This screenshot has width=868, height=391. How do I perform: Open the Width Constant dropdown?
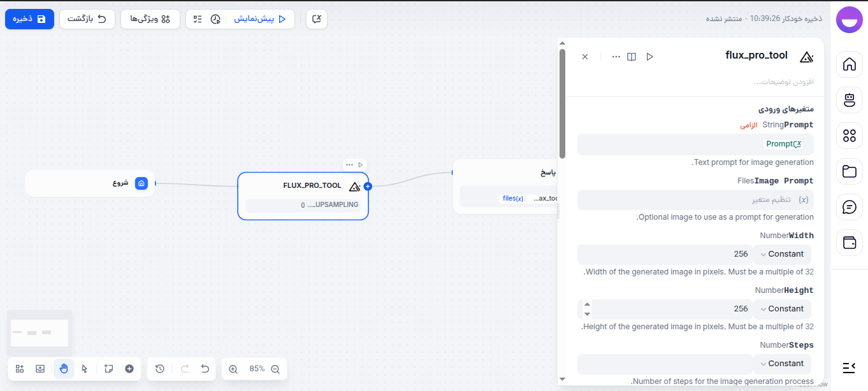(x=782, y=253)
